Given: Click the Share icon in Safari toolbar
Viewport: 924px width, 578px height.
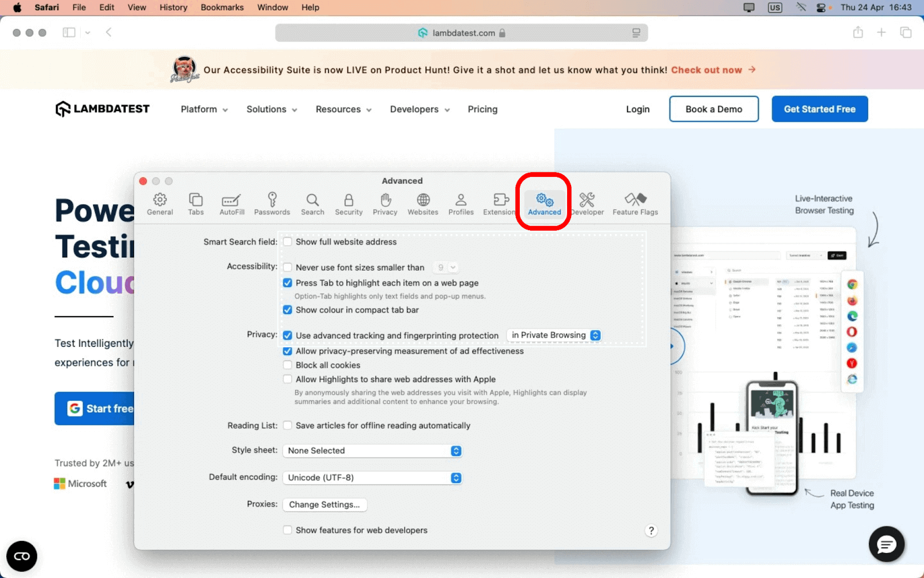Looking at the screenshot, I should click(858, 32).
